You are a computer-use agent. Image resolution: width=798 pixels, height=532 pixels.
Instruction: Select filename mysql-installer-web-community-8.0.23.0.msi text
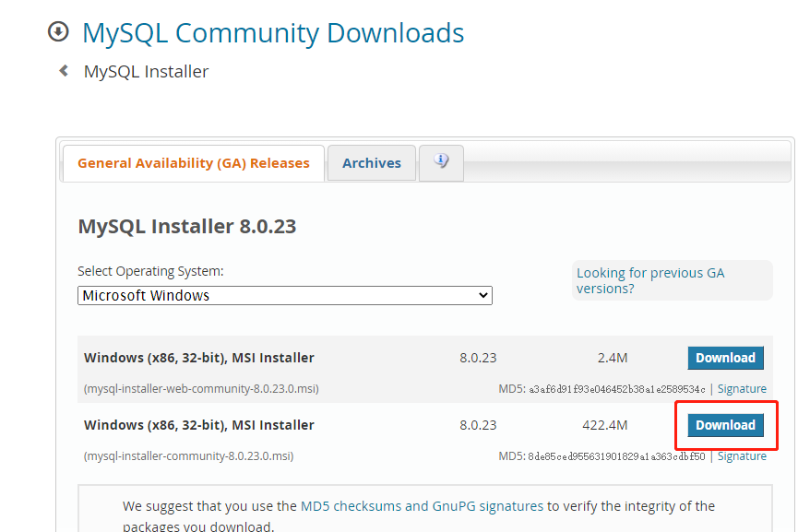click(201, 389)
